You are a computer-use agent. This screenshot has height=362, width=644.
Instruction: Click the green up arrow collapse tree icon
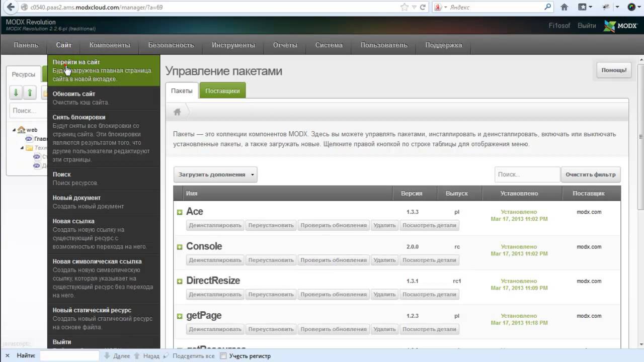click(30, 93)
